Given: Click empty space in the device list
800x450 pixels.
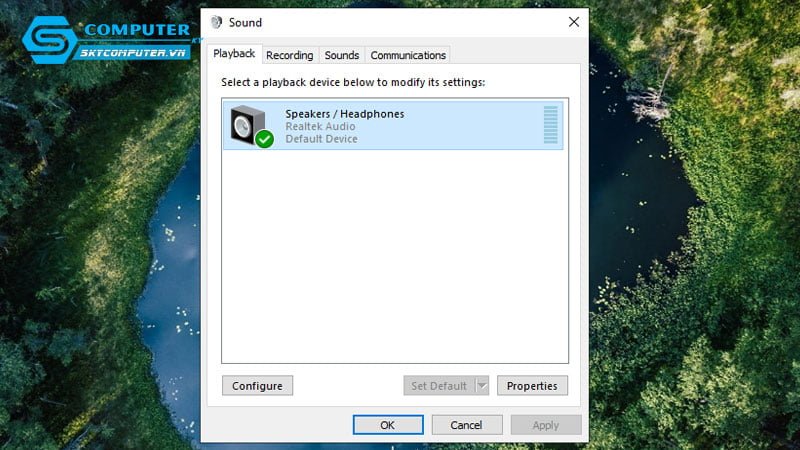Looking at the screenshot, I should point(394,260).
